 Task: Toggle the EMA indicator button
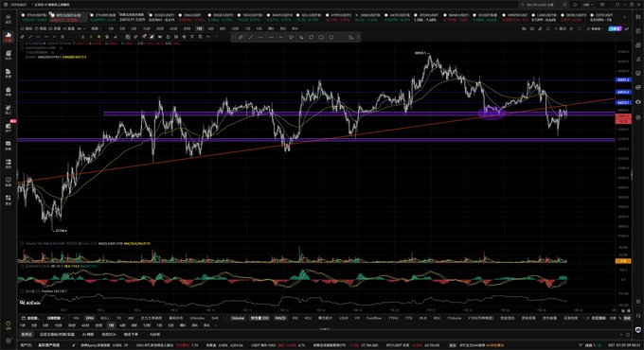click(x=90, y=318)
